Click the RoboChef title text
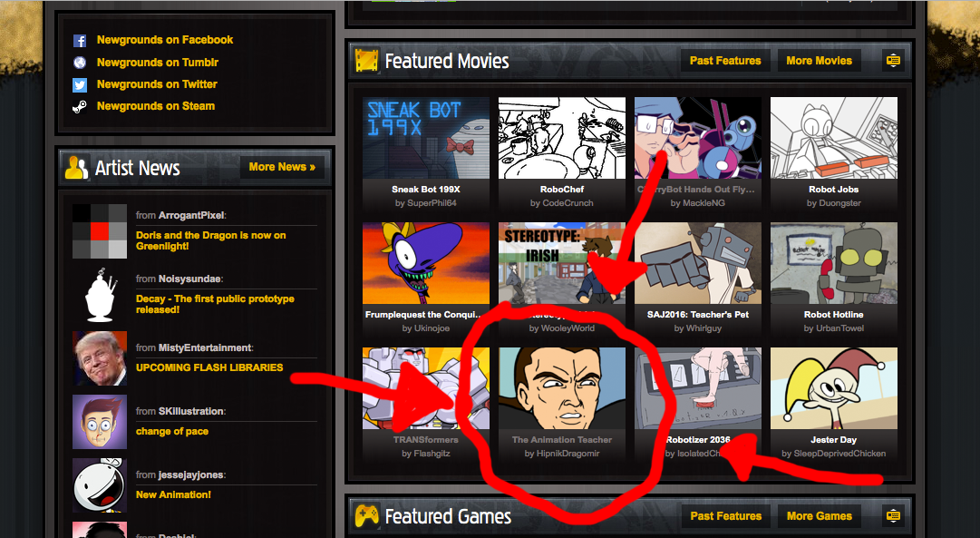The height and width of the screenshot is (538, 980). click(x=562, y=190)
